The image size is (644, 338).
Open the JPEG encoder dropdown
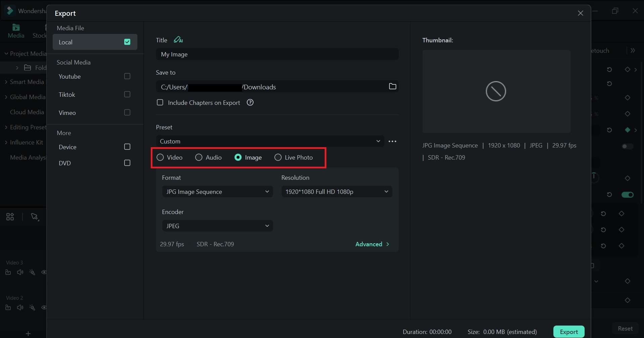(218, 226)
